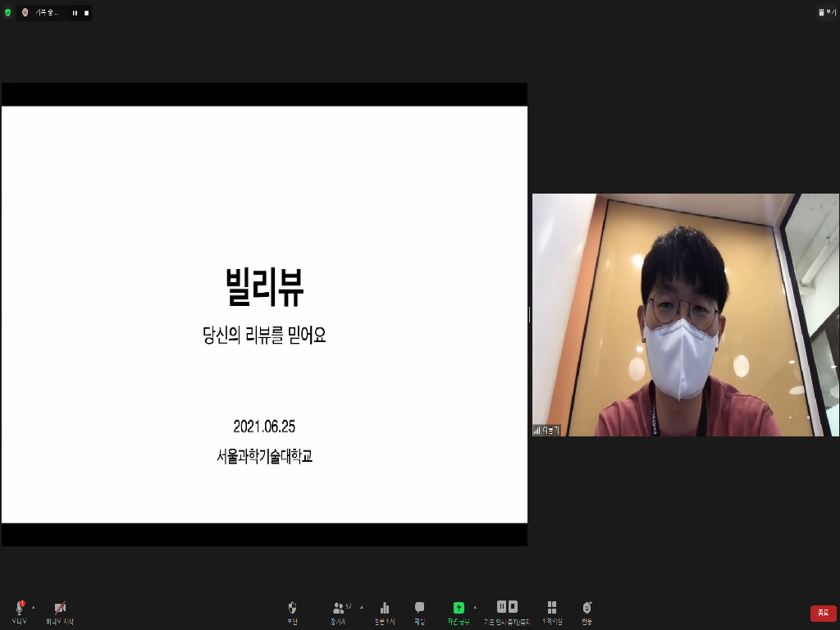Click the red End meeting button
Screen dimensions: 840x630
(824, 613)
